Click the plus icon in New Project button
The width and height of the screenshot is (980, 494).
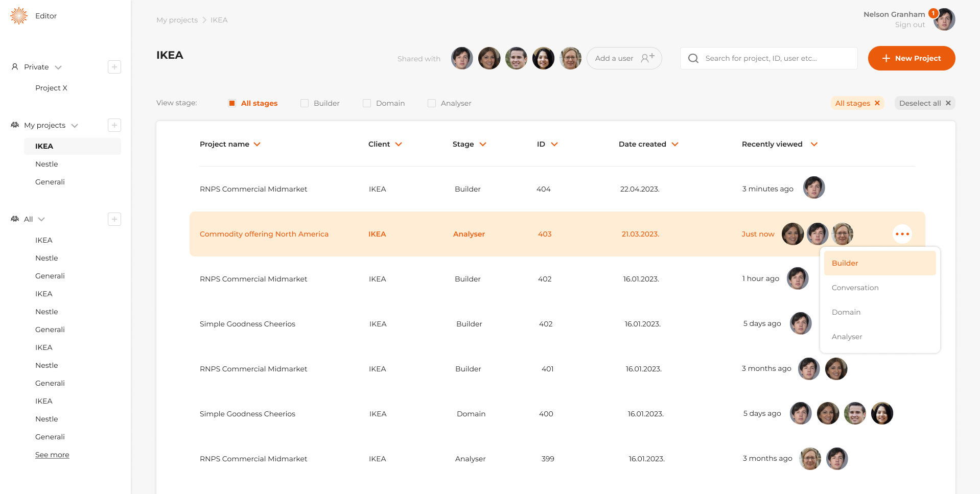pos(886,58)
